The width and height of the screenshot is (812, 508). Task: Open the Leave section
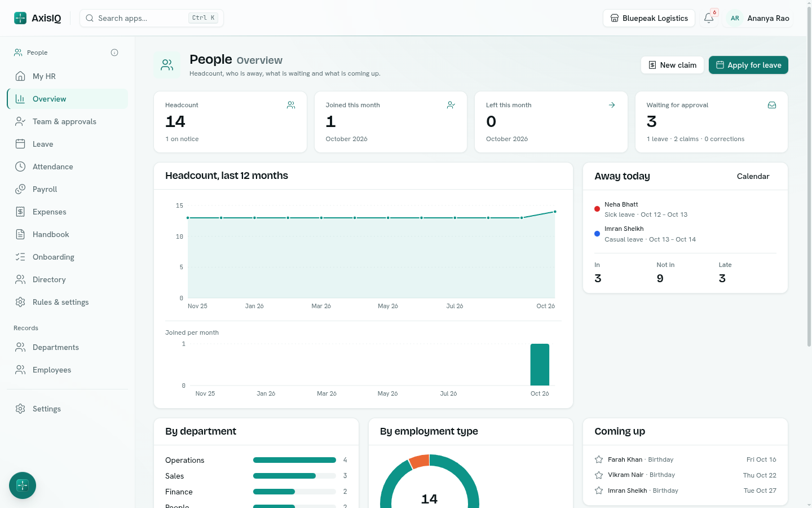coord(68,144)
